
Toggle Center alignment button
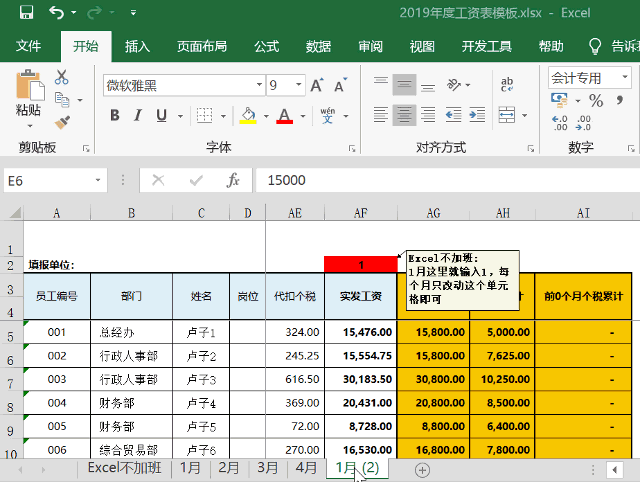404,115
